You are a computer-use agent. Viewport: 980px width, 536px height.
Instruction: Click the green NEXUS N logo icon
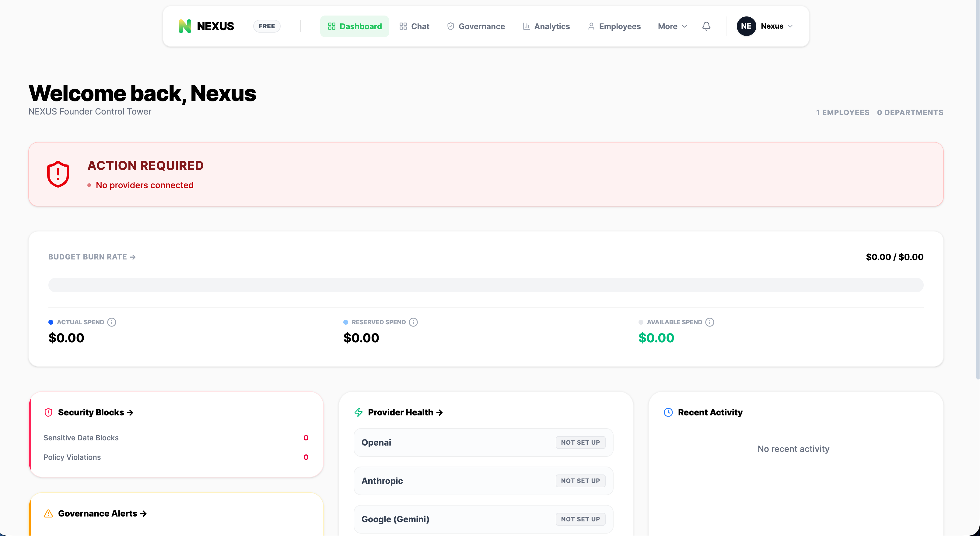pos(185,26)
